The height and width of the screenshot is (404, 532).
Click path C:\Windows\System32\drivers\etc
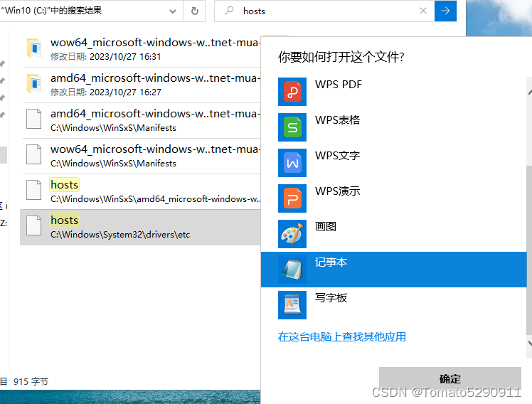120,235
